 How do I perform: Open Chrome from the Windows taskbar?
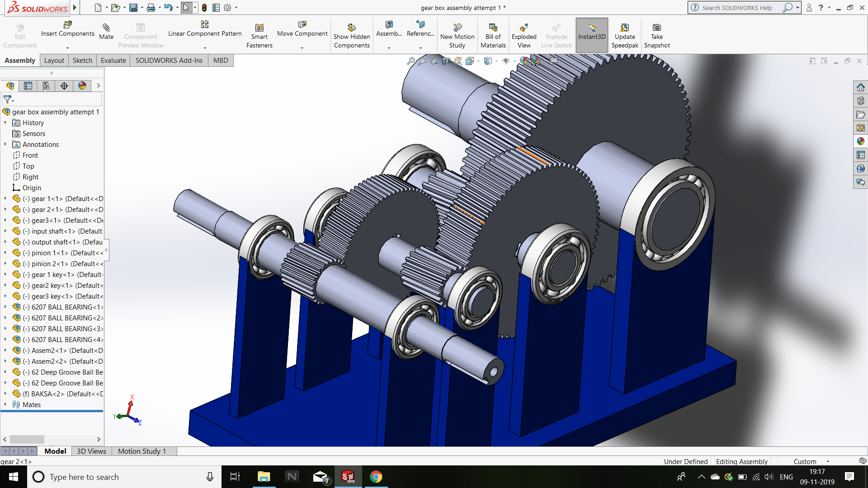[x=376, y=477]
